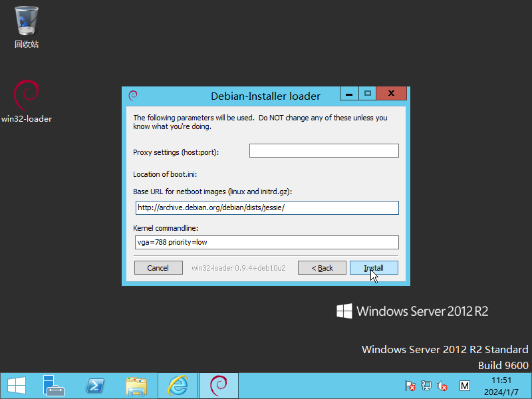Show the taskbar clock and date

(501, 386)
